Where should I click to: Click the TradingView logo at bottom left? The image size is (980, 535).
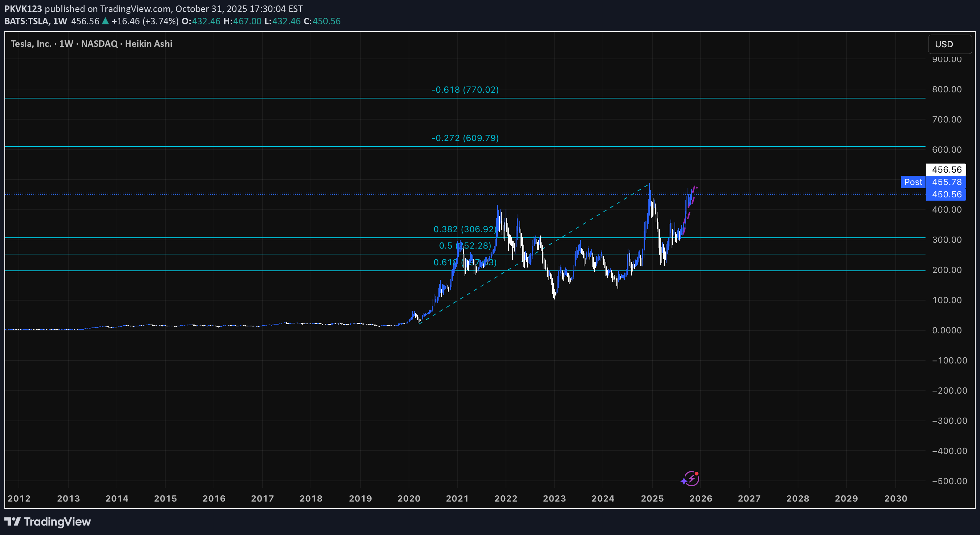[x=48, y=521]
